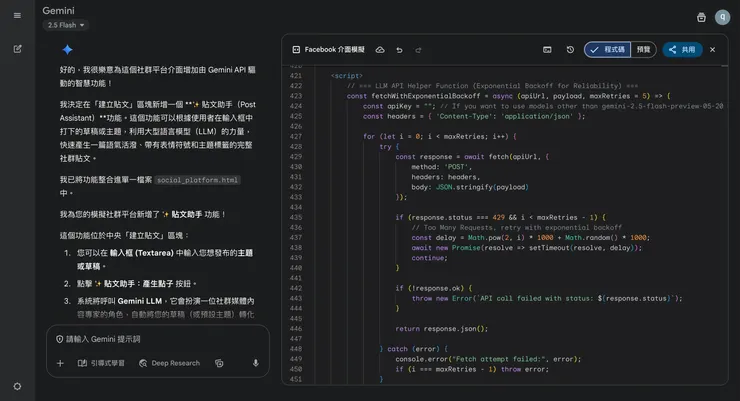Undo the last canvas change

pyautogui.click(x=399, y=50)
